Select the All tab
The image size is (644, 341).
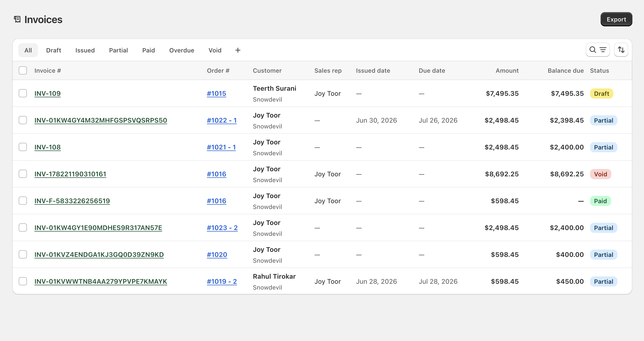coord(28,50)
